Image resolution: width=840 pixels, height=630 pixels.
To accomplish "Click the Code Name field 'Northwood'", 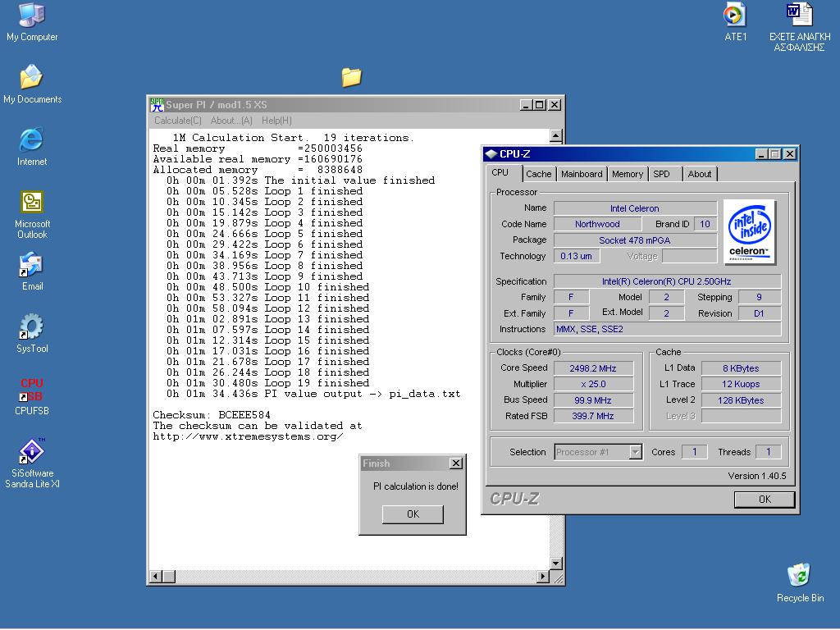I will [x=597, y=224].
